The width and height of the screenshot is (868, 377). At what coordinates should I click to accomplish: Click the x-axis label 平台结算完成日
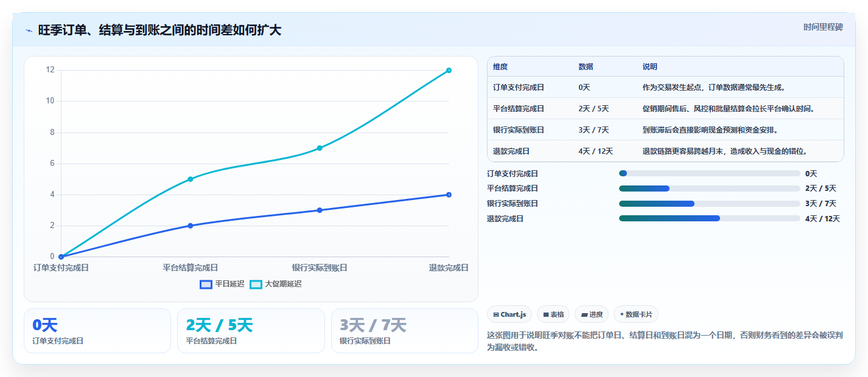click(x=191, y=268)
